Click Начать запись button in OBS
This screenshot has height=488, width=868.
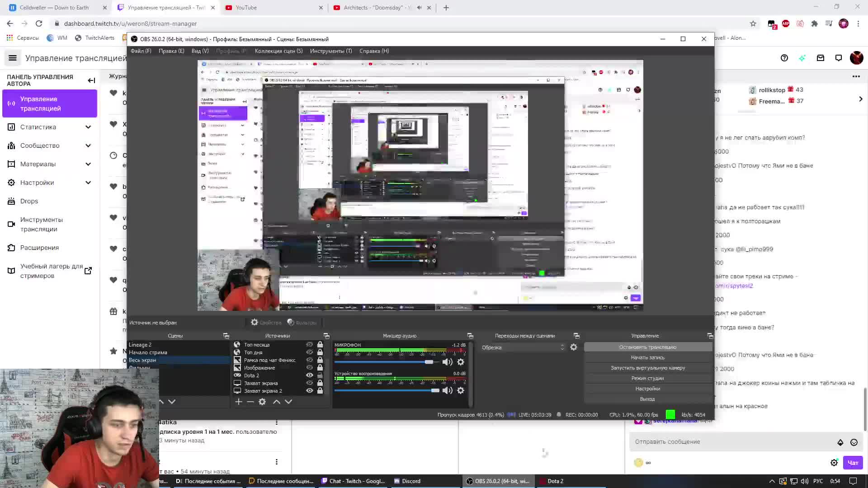click(647, 357)
